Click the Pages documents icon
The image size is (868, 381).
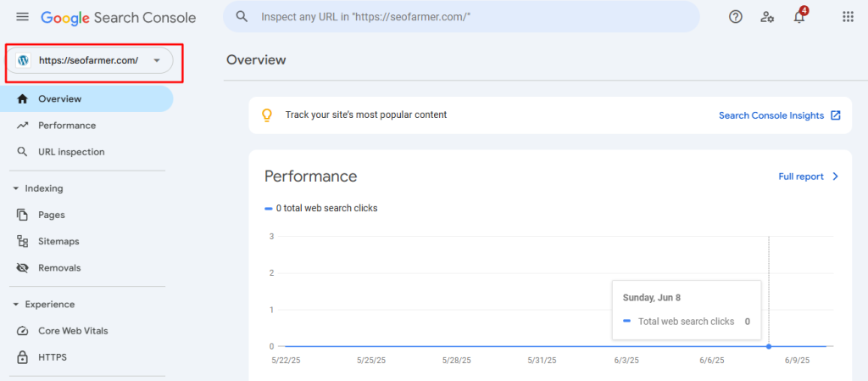pyautogui.click(x=22, y=215)
